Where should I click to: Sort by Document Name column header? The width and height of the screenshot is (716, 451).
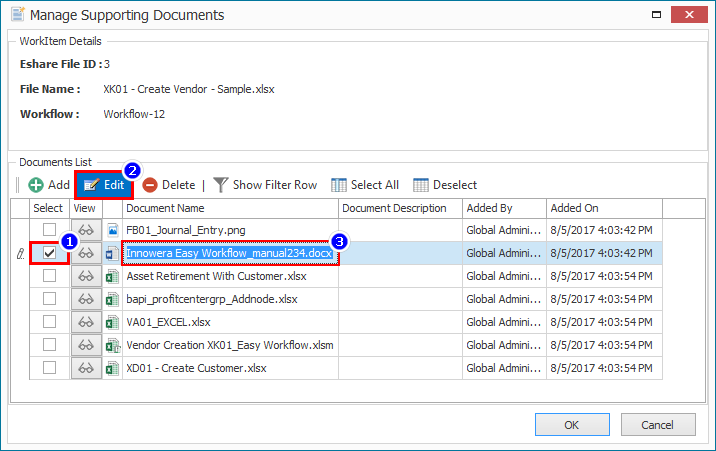tap(229, 208)
